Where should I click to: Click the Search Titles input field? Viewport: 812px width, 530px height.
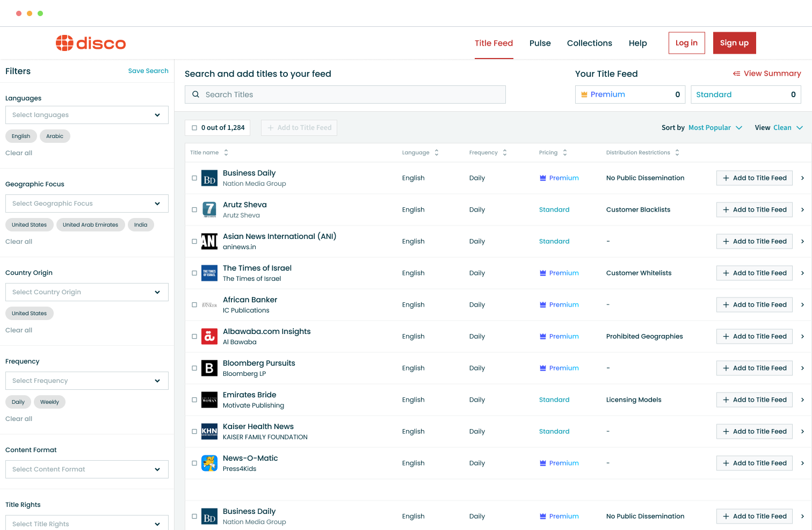click(x=345, y=95)
